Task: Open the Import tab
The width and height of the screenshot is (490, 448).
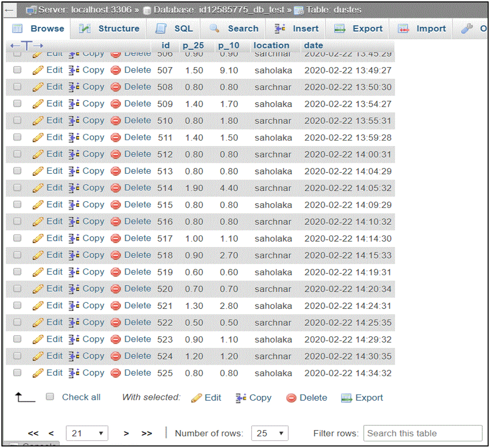Action: (x=421, y=29)
